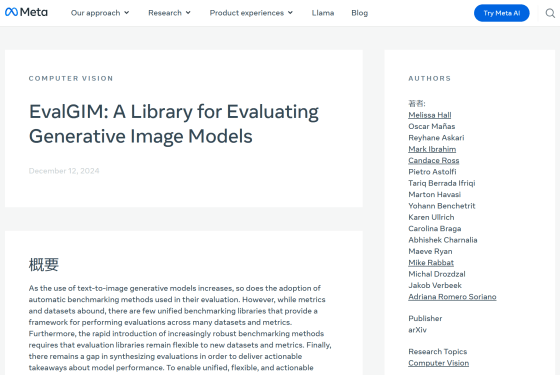Click author name Karen Ullrich
This screenshot has width=560, height=375.
pos(431,217)
